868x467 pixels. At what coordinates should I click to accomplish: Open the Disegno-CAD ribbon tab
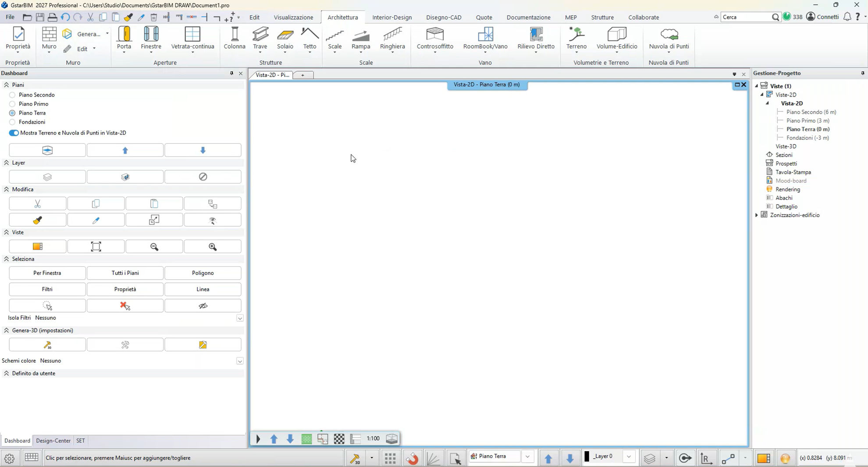pos(444,18)
